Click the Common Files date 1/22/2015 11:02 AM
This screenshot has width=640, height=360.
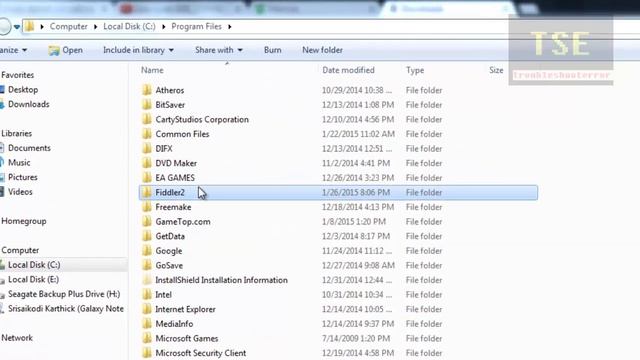[x=358, y=134]
